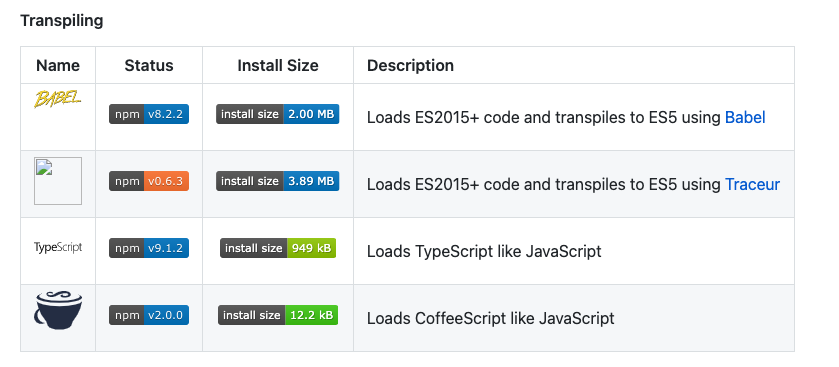839x367 pixels.
Task: Click the Transpiling heading
Action: point(62,21)
